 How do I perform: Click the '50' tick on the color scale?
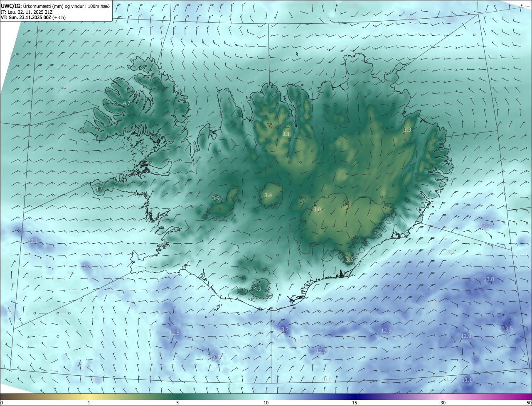[529, 403]
